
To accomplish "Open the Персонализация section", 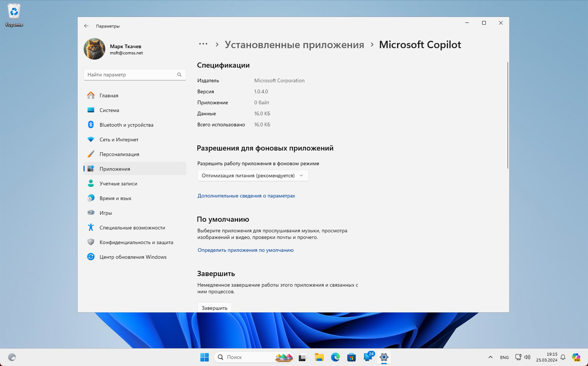I will click(135, 154).
